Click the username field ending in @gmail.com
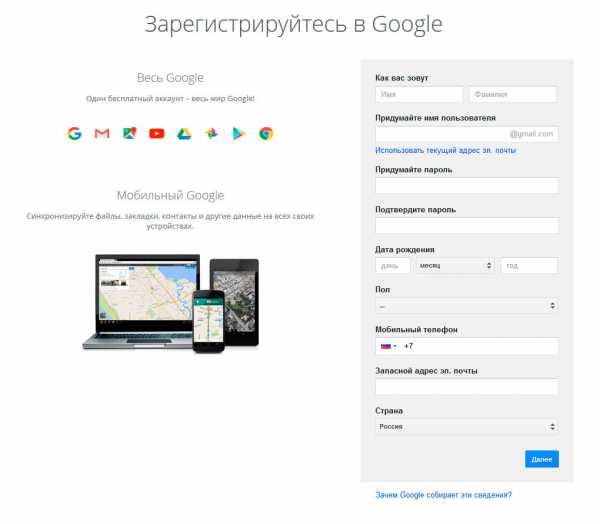600x524 pixels. 466,134
